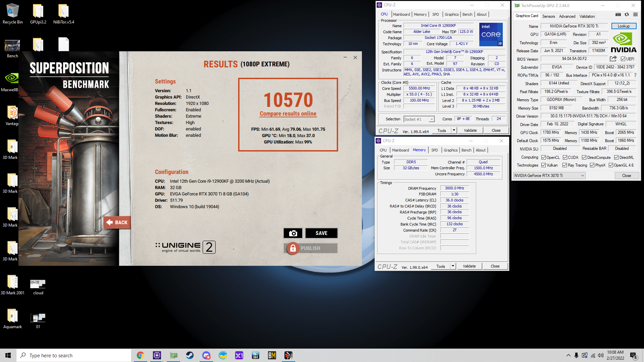
Task: Select the Aquamark folder on desktop
Action: [x=12, y=319]
